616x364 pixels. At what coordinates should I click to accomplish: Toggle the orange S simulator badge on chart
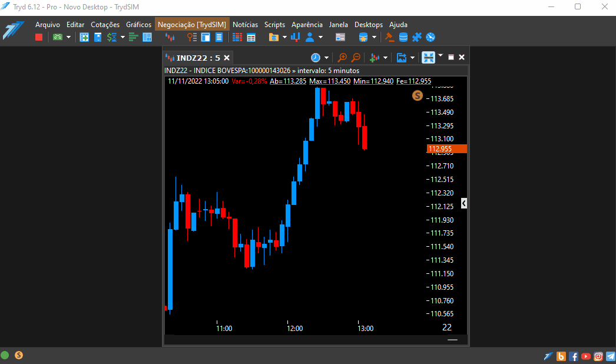click(x=417, y=95)
